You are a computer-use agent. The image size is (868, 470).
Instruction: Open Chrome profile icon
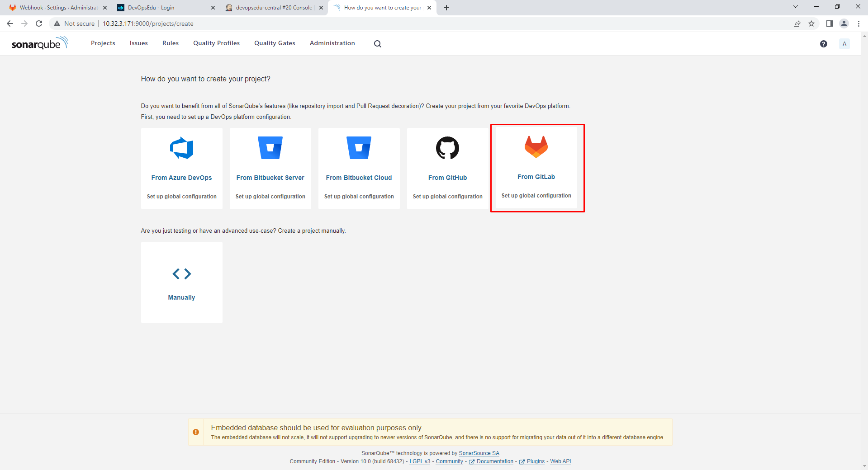tap(844, 23)
